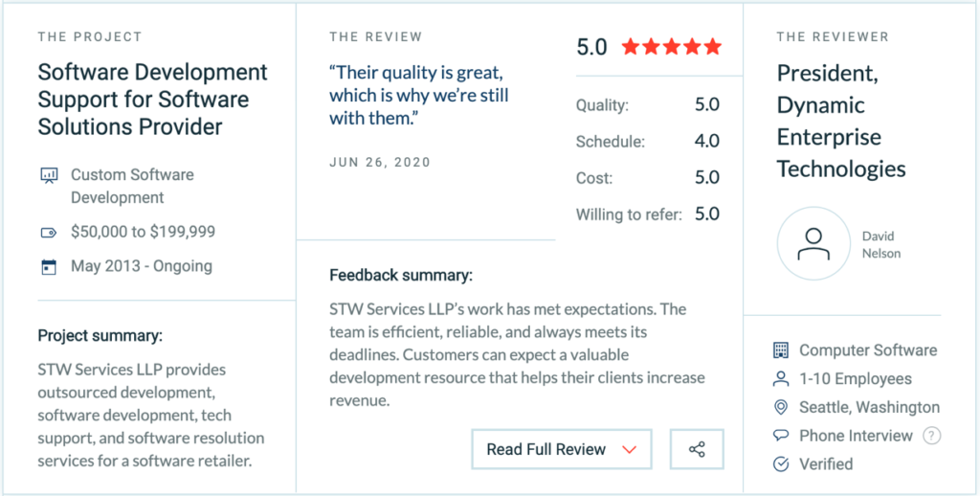Click the share icon button
Viewport: 980px width, 496px height.
697,449
